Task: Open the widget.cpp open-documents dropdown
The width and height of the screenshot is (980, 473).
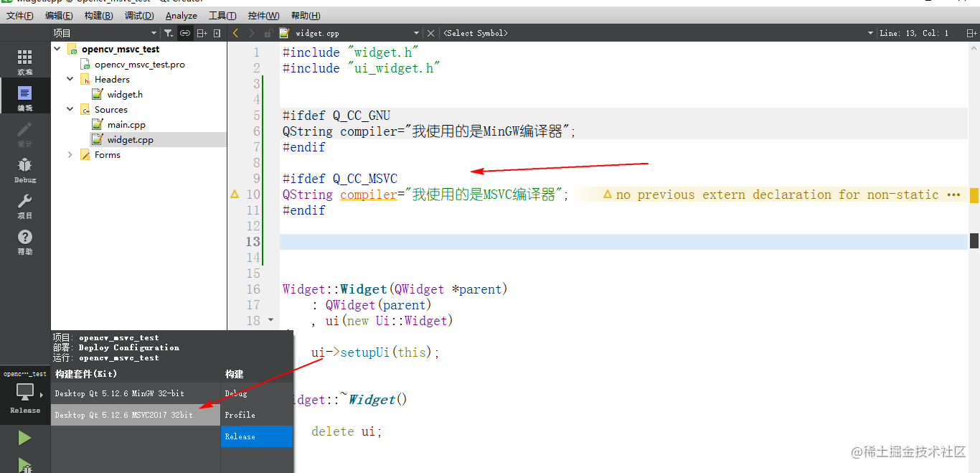Action: tap(416, 33)
